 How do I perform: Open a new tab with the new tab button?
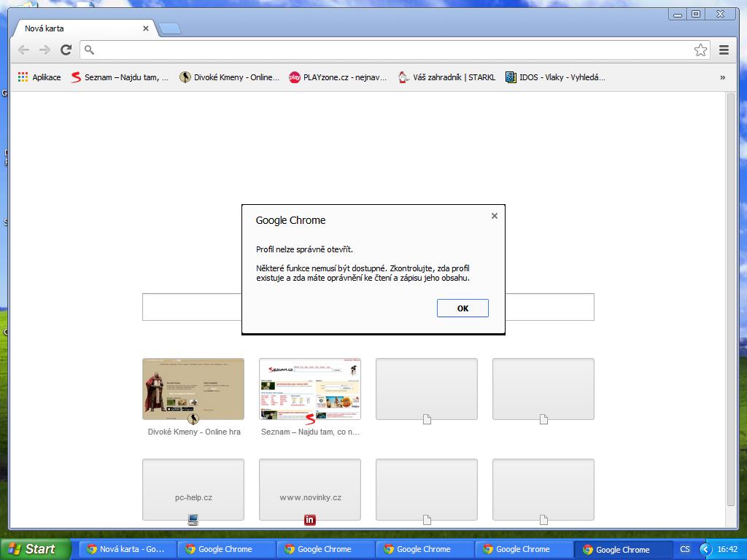(x=169, y=29)
